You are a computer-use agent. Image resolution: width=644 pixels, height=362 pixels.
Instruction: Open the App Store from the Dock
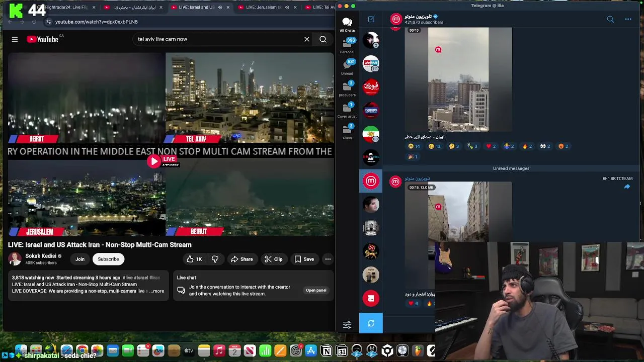point(311,350)
